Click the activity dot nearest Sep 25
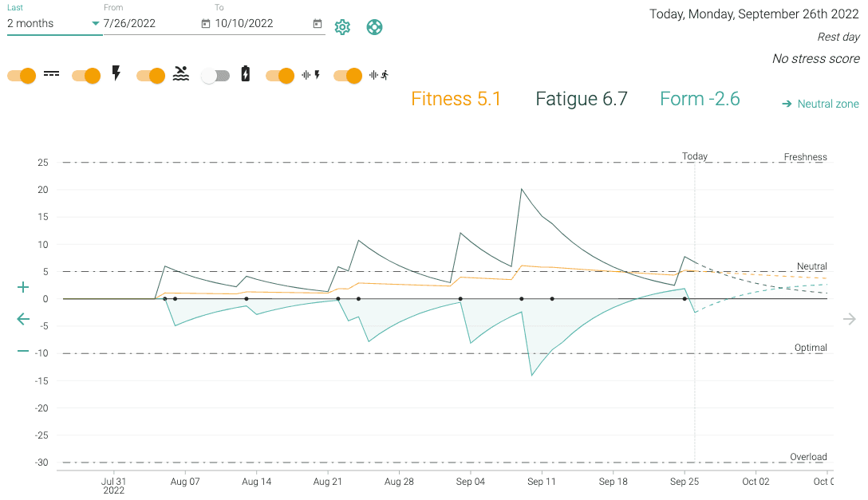This screenshot has width=868, height=500. coord(685,299)
